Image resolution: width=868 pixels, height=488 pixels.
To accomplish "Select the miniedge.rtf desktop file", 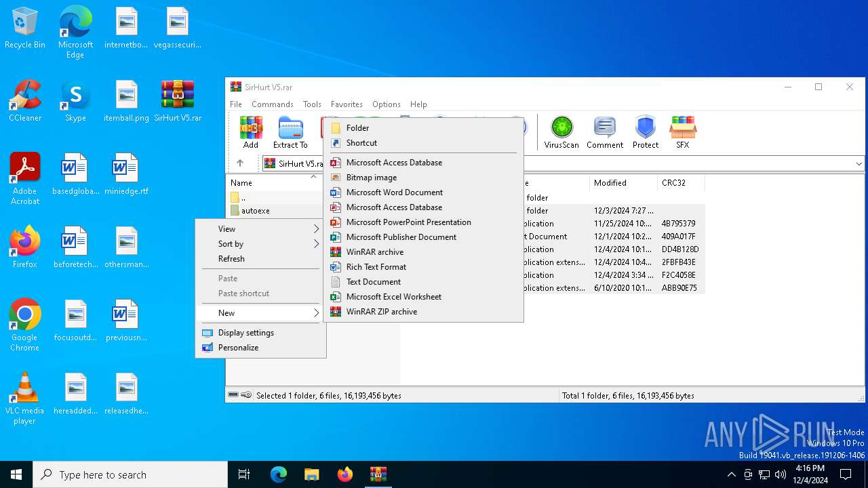I will (126, 174).
